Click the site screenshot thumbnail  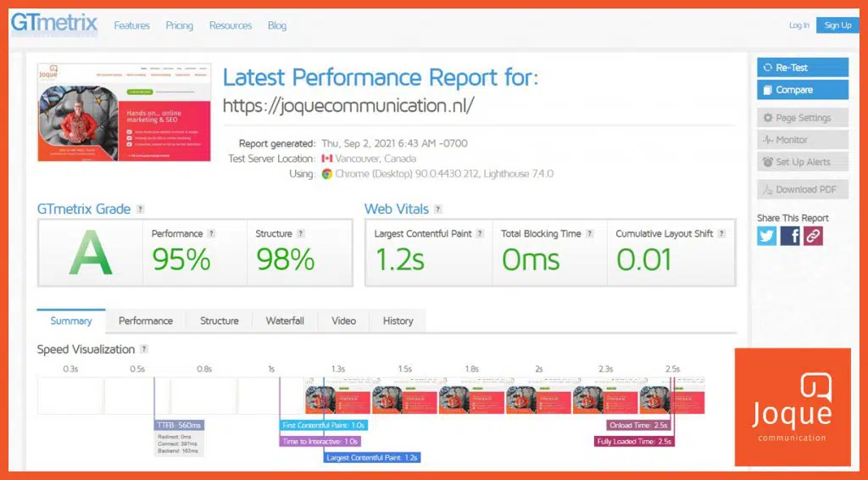124,113
